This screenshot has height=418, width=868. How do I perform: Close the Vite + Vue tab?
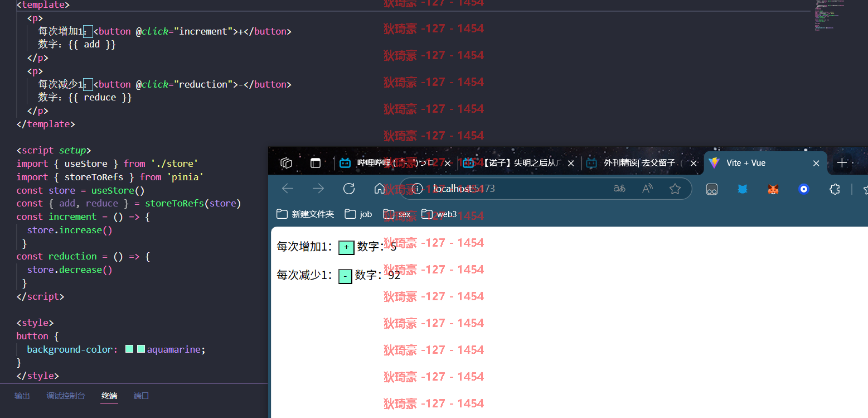816,164
